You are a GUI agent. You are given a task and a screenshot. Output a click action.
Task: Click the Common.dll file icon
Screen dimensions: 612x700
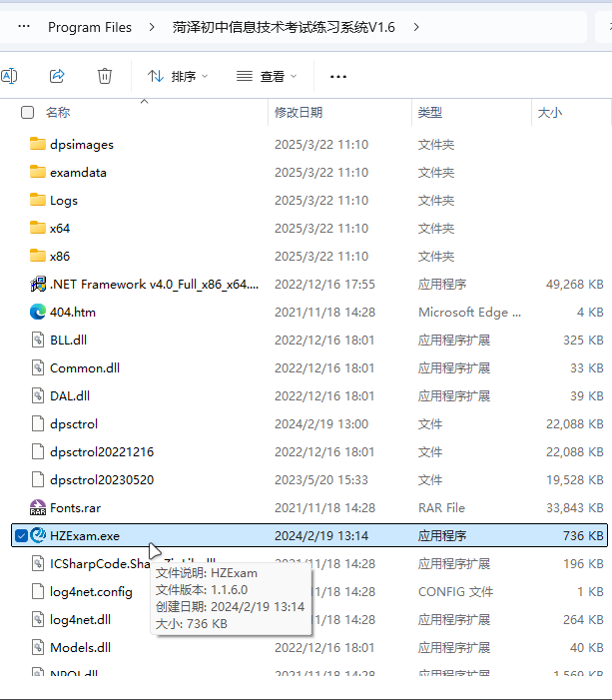pos(38,367)
